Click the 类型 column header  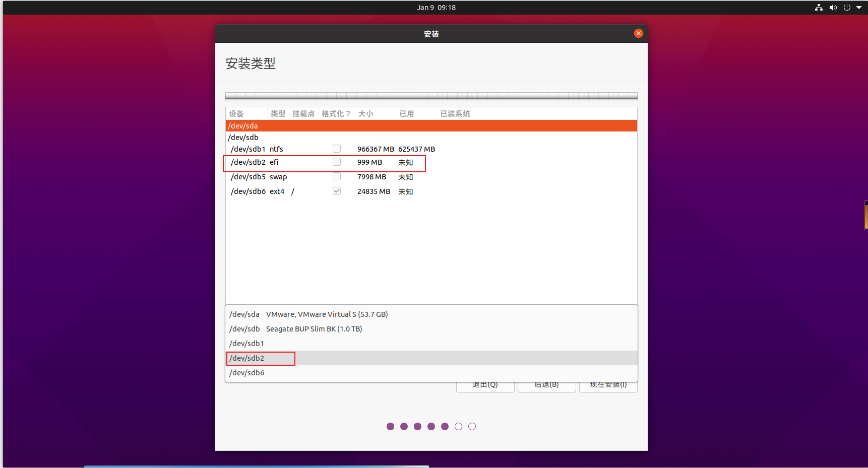click(278, 114)
